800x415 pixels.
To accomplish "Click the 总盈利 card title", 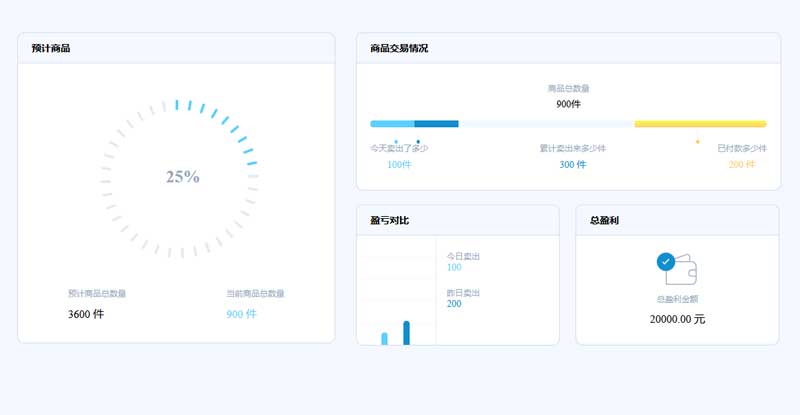I will click(x=604, y=221).
